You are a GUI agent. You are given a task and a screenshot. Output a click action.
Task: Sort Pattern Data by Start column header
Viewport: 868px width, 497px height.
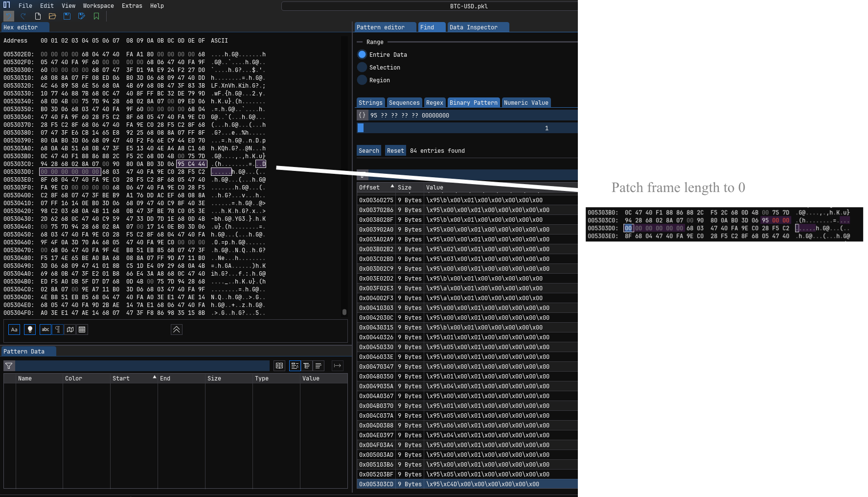coord(121,379)
